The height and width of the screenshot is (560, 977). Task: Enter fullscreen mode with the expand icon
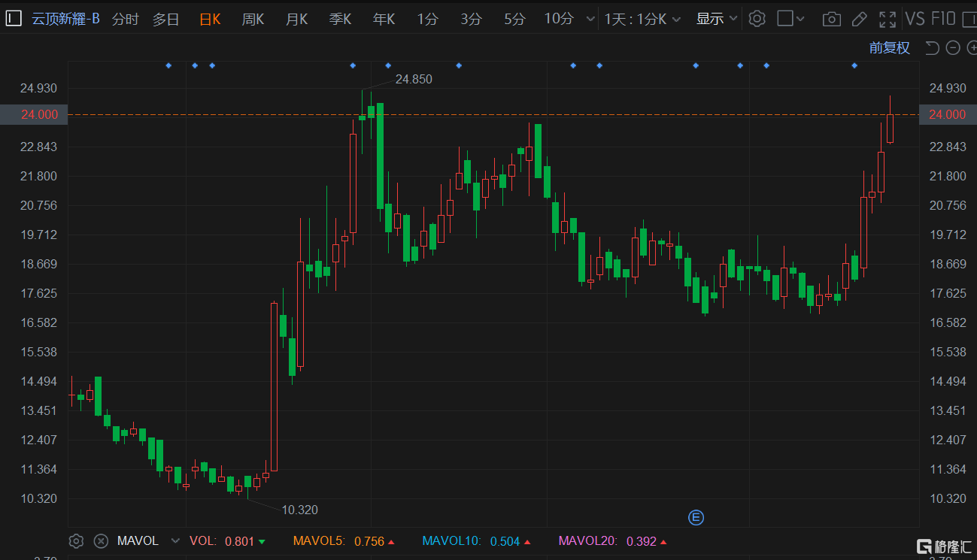pyautogui.click(x=887, y=18)
